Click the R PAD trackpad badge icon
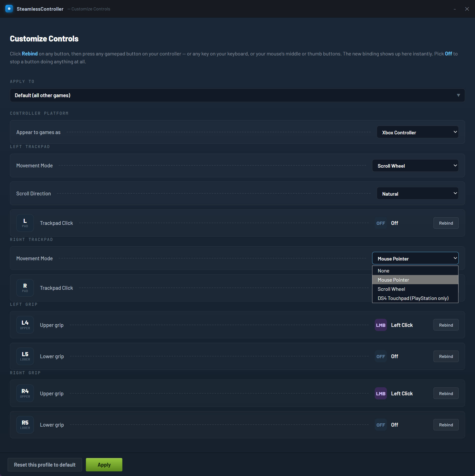The height and width of the screenshot is (476, 475). pyautogui.click(x=25, y=288)
